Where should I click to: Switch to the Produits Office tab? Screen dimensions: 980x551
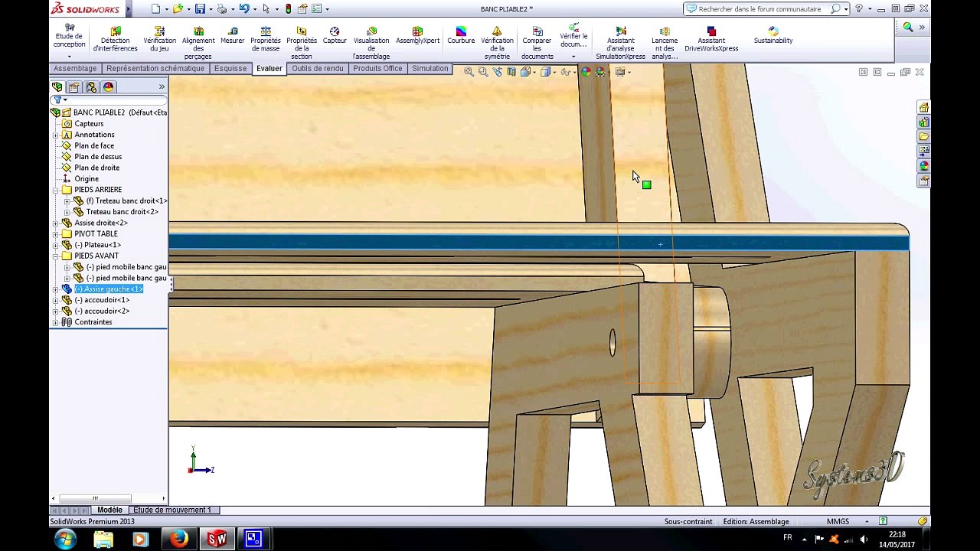377,69
